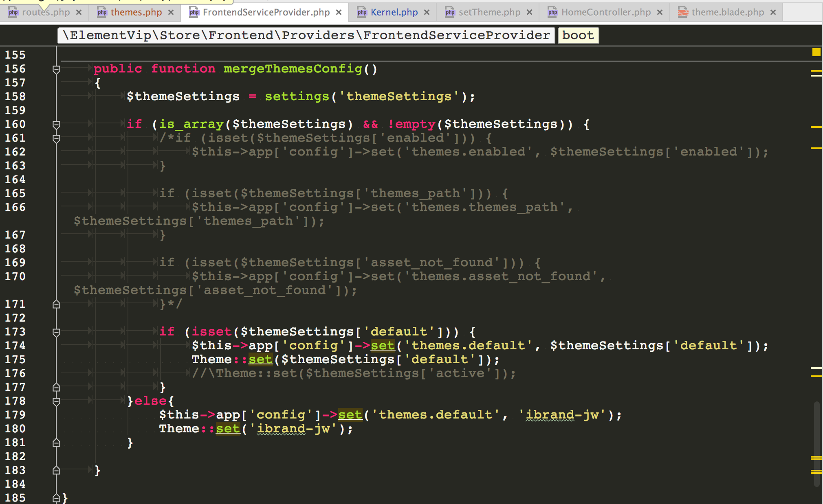
Task: Collapse the if block fold arrow at line 160
Action: [x=56, y=124]
